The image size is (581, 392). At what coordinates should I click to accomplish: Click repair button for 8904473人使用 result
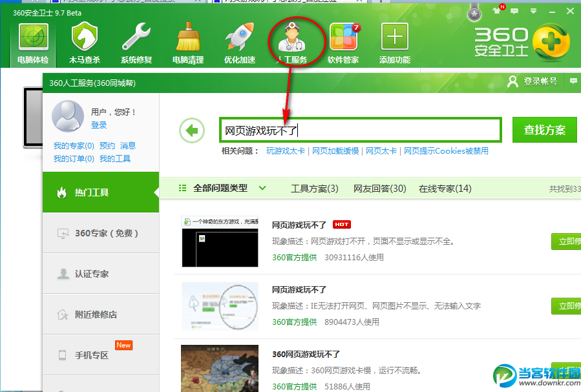[566, 305]
